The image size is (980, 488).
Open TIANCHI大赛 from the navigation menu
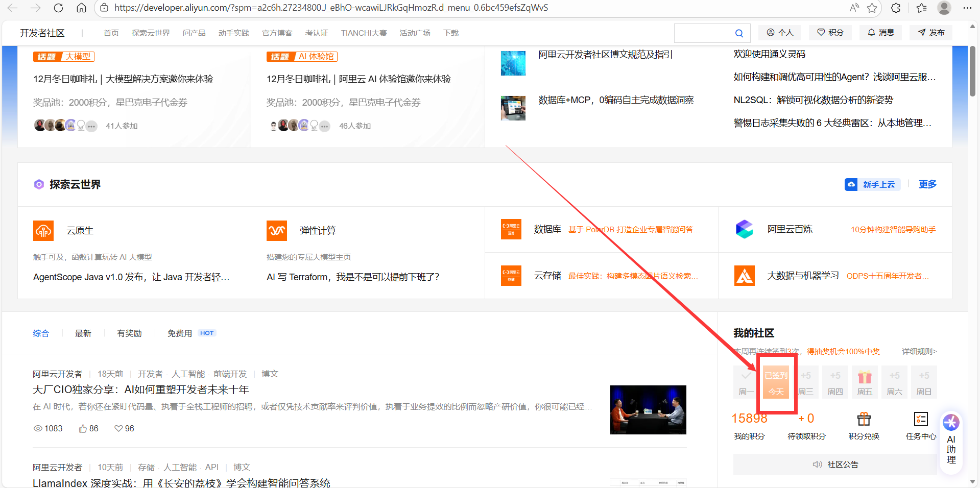363,33
